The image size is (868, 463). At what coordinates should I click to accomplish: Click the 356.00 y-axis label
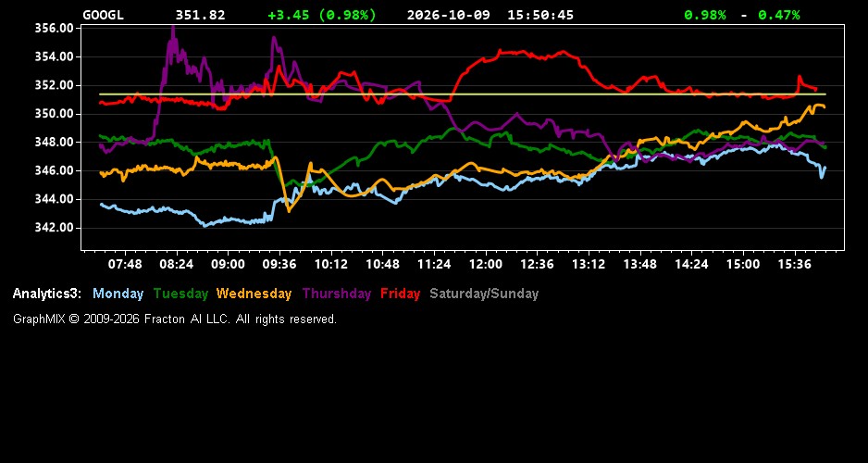pyautogui.click(x=54, y=29)
